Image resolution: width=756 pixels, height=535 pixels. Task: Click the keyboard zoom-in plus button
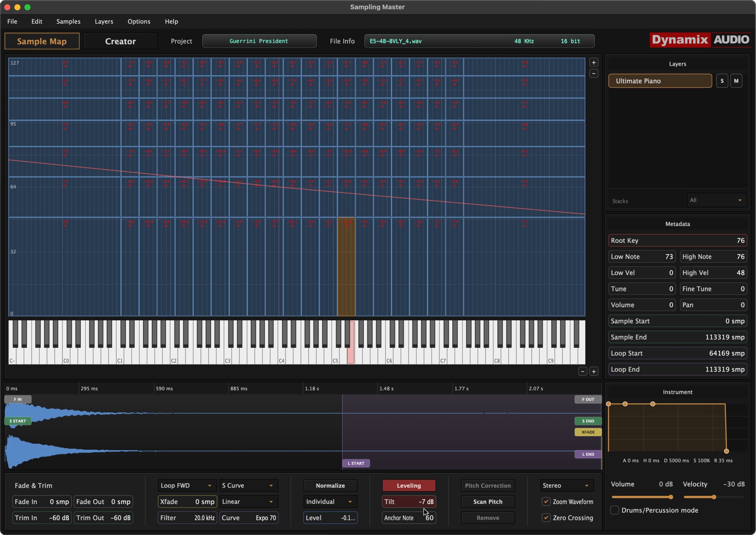coord(593,371)
